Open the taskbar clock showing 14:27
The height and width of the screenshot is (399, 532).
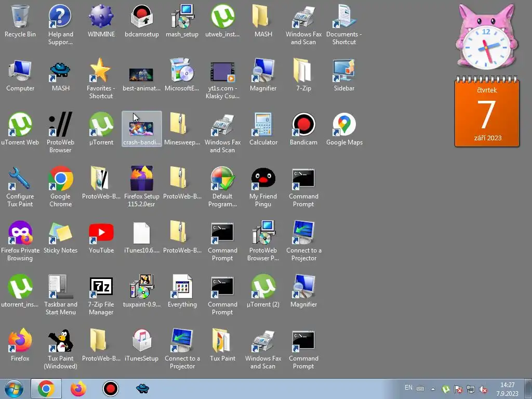508,389
